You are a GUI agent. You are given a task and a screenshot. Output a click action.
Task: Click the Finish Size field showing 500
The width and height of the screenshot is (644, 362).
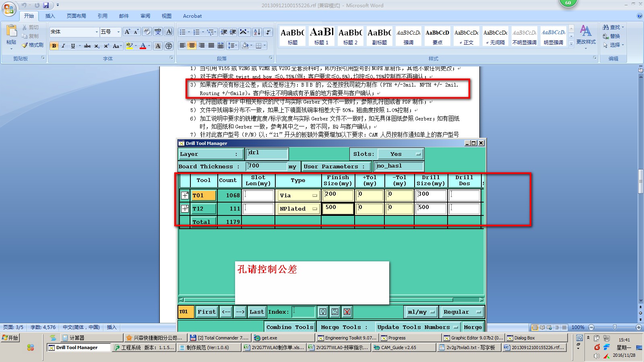point(338,209)
